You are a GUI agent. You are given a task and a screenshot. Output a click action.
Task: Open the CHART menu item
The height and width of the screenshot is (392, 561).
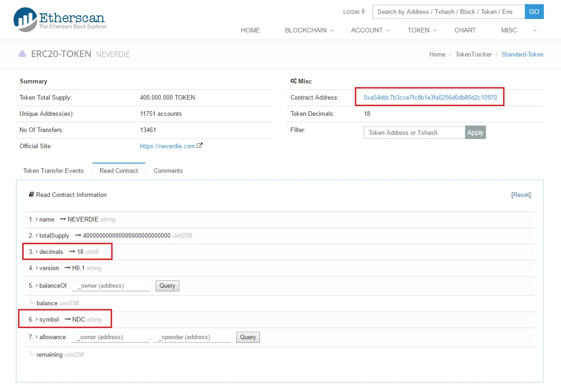click(465, 30)
